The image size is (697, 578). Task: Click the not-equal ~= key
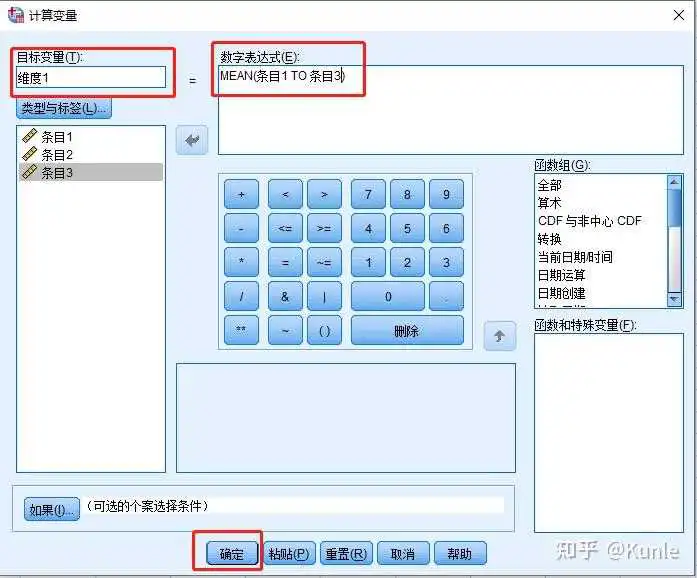tap(324, 262)
